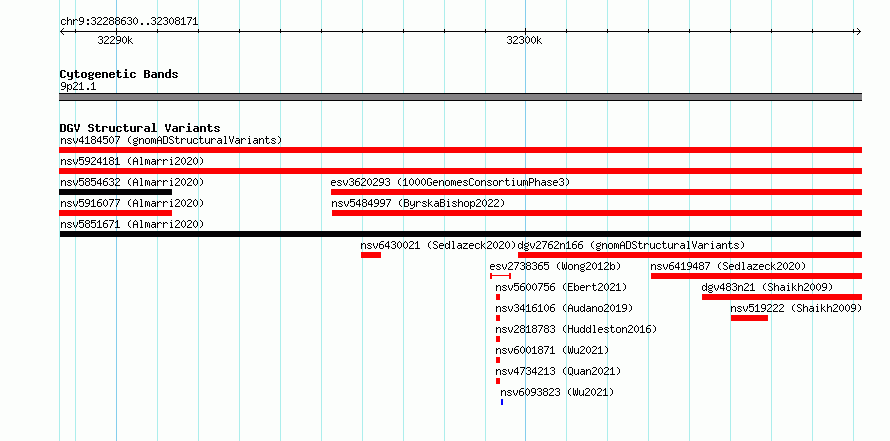Open the nsv3416106 (Audano2019) label

[564, 308]
